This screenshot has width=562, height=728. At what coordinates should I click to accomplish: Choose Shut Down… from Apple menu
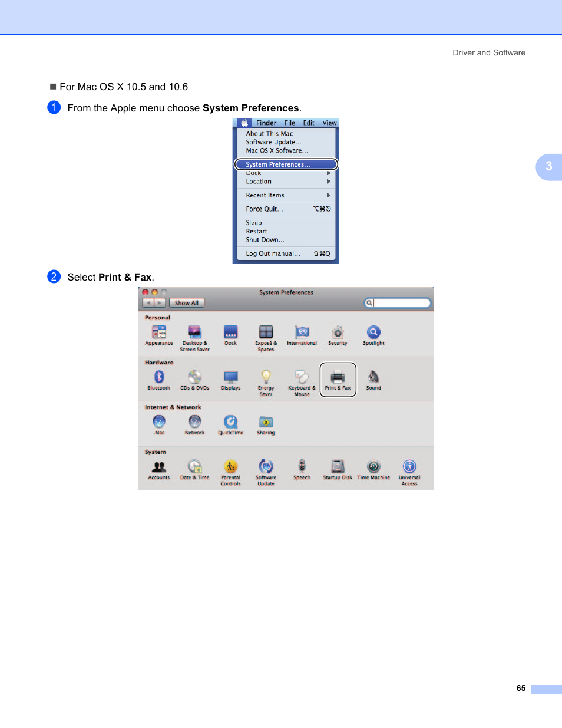286,240
